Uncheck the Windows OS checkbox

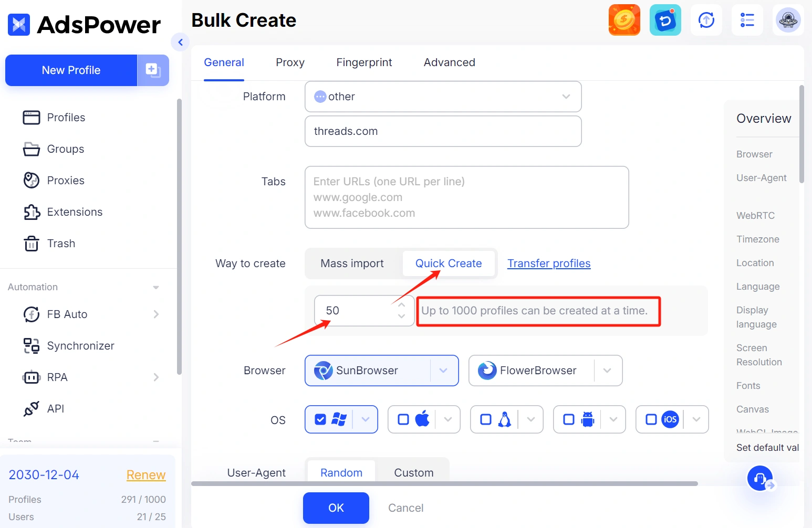(x=320, y=419)
